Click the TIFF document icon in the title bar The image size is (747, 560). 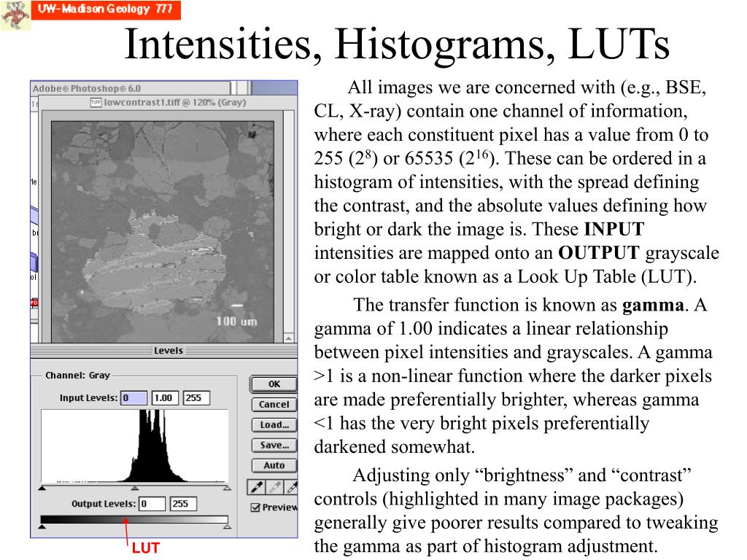click(x=96, y=102)
